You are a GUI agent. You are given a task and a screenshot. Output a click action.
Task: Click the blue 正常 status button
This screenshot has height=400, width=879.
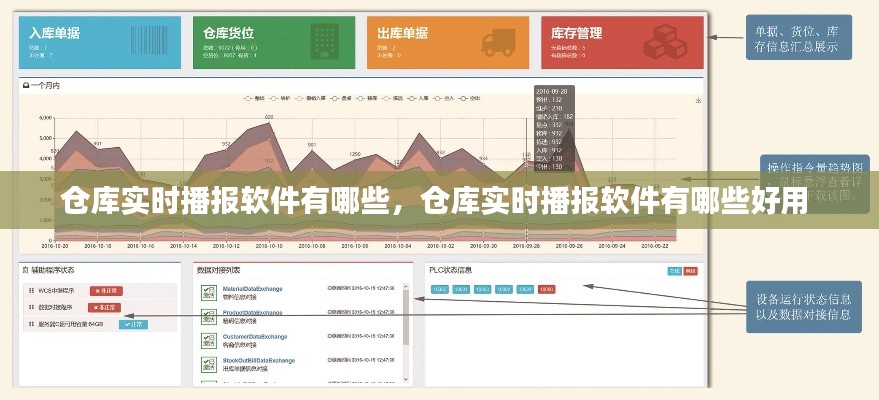point(133,324)
